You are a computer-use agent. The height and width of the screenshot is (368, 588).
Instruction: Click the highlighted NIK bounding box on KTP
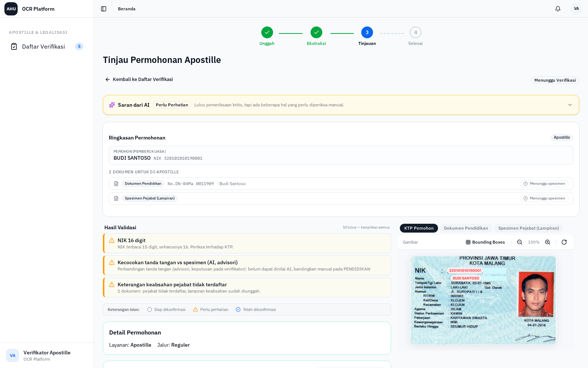[465, 270]
